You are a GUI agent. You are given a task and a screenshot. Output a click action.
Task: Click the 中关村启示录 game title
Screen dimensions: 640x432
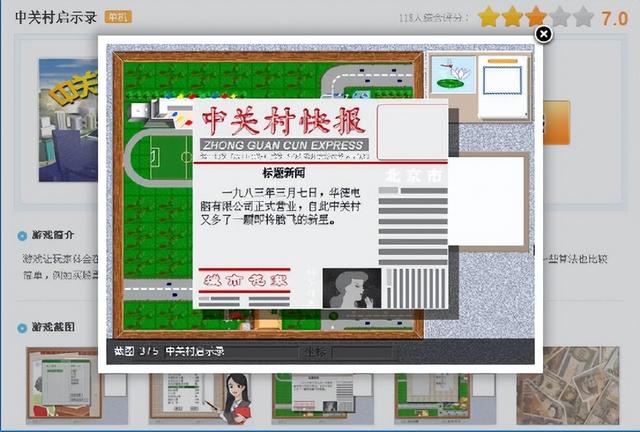tap(55, 18)
